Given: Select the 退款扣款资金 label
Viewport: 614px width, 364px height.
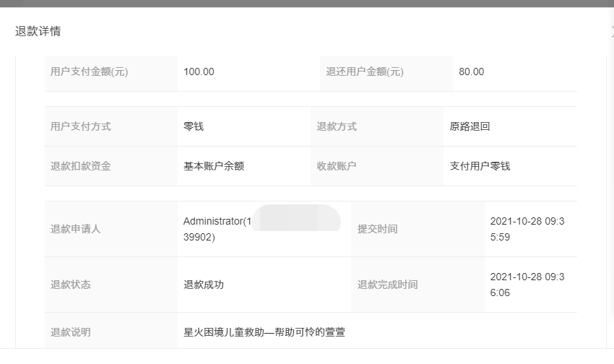Looking at the screenshot, I should 81,166.
